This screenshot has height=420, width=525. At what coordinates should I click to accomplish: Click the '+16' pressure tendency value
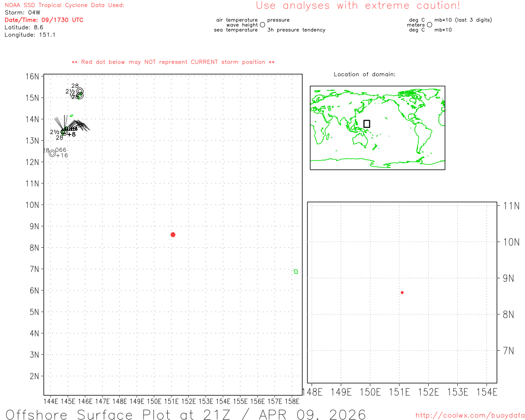[62, 156]
